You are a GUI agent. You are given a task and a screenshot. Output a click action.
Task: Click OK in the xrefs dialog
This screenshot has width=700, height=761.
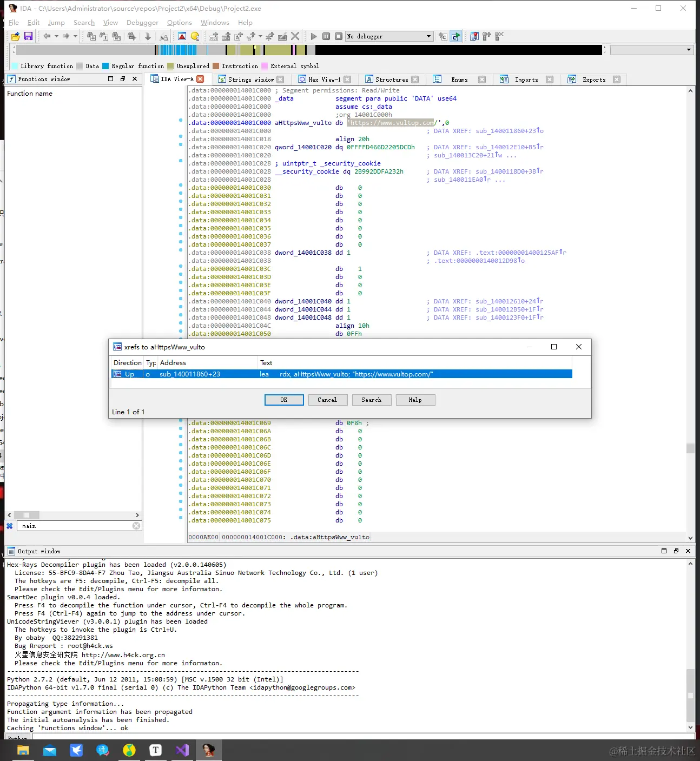[284, 400]
